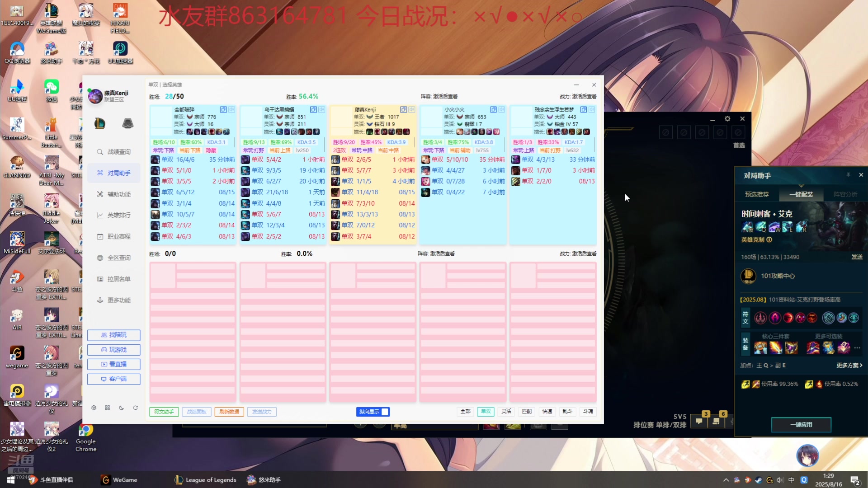Click the 藤真Kenji profile avatar in sidebar
This screenshot has height=488, width=868.
pyautogui.click(x=95, y=96)
